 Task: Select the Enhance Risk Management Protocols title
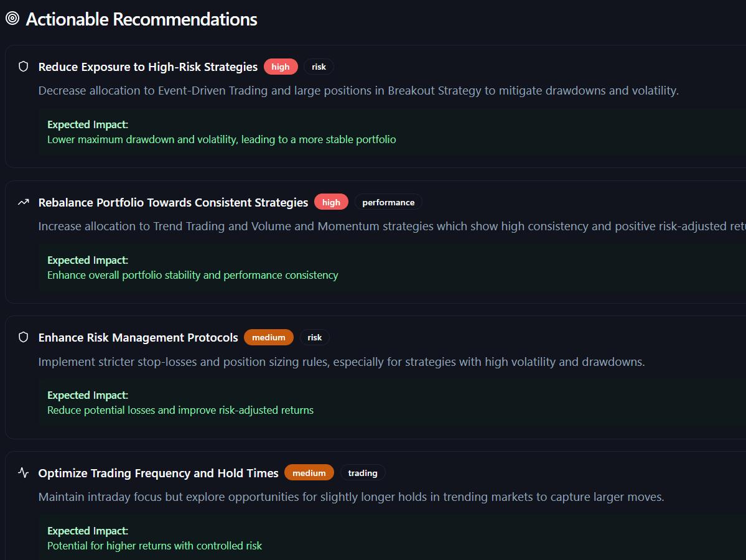(138, 337)
